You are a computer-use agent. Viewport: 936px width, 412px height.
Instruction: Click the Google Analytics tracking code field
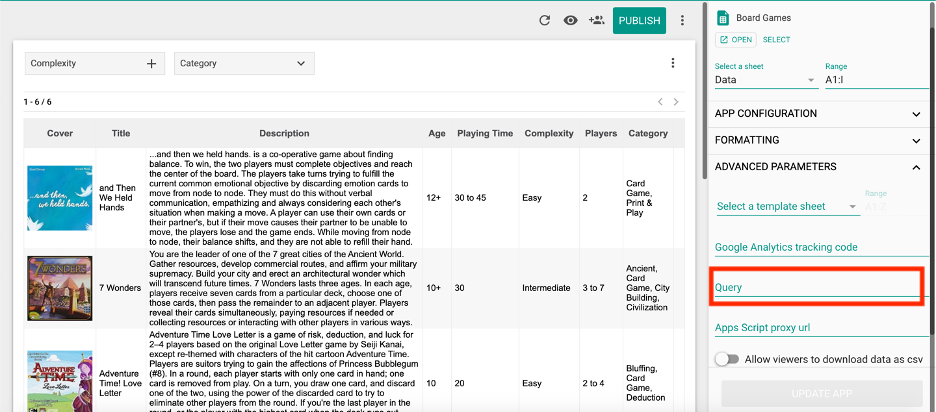(822, 247)
